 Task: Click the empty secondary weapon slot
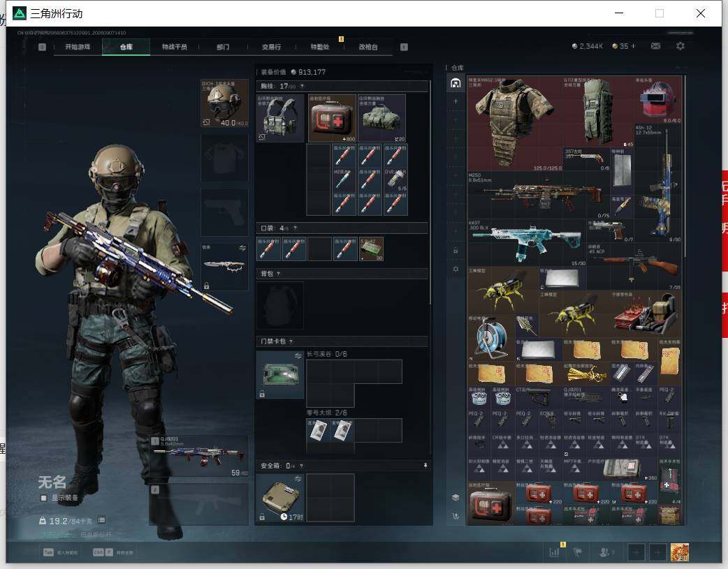pyautogui.click(x=198, y=504)
